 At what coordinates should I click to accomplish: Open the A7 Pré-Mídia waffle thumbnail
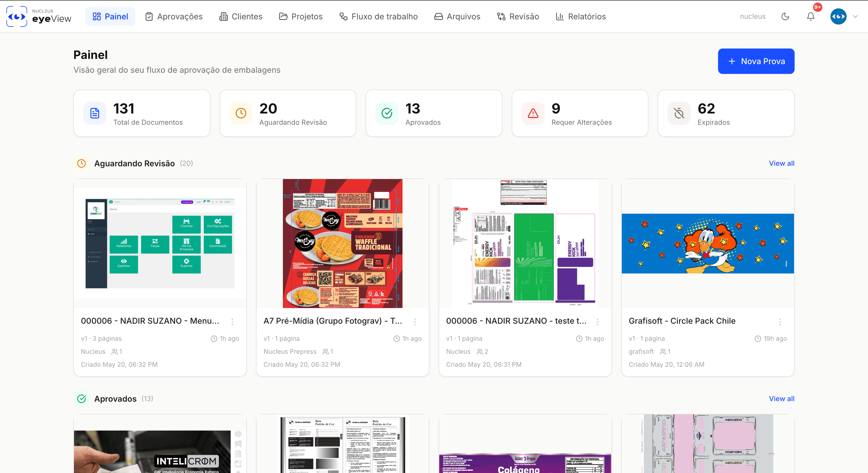point(343,243)
